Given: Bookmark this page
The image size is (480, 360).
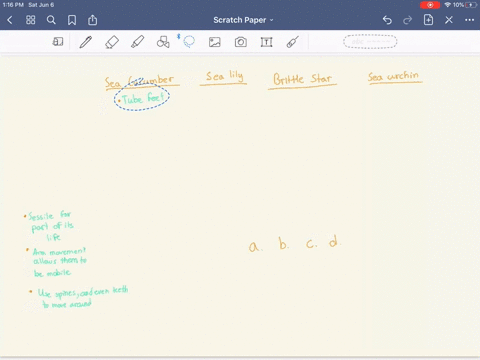Looking at the screenshot, I should point(72,20).
